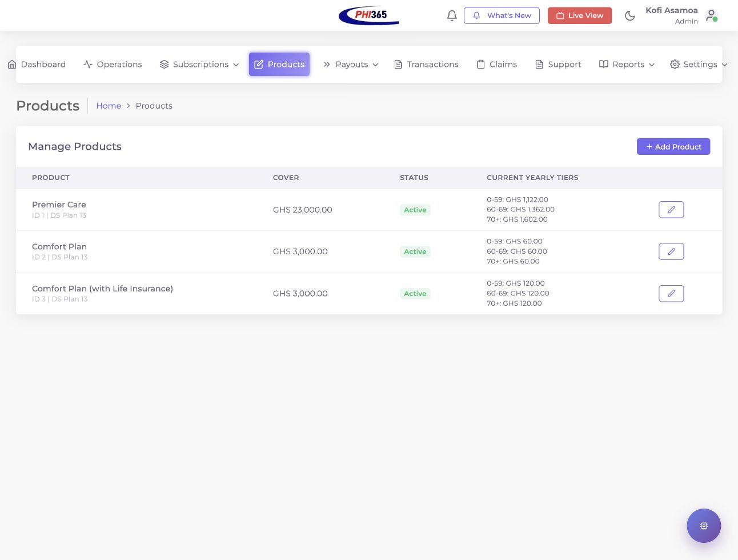
Task: Open Transactions page
Action: pyautogui.click(x=426, y=65)
